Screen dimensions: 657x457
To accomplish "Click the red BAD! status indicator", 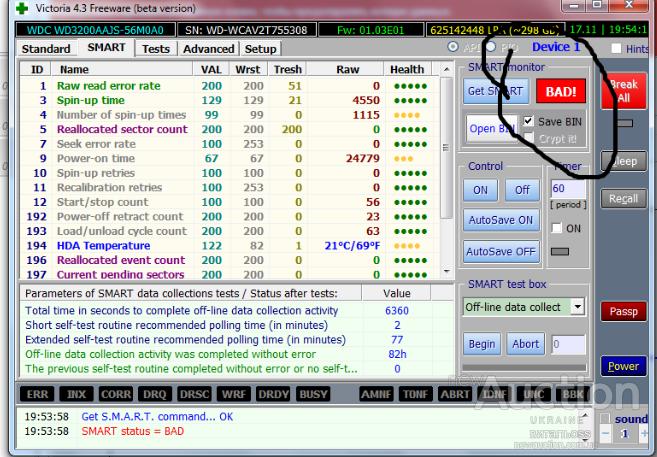I will click(x=561, y=91).
